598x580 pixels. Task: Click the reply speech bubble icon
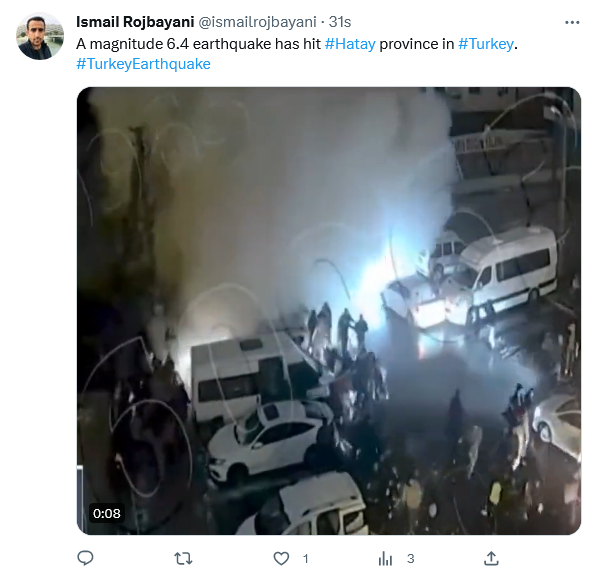tap(85, 558)
